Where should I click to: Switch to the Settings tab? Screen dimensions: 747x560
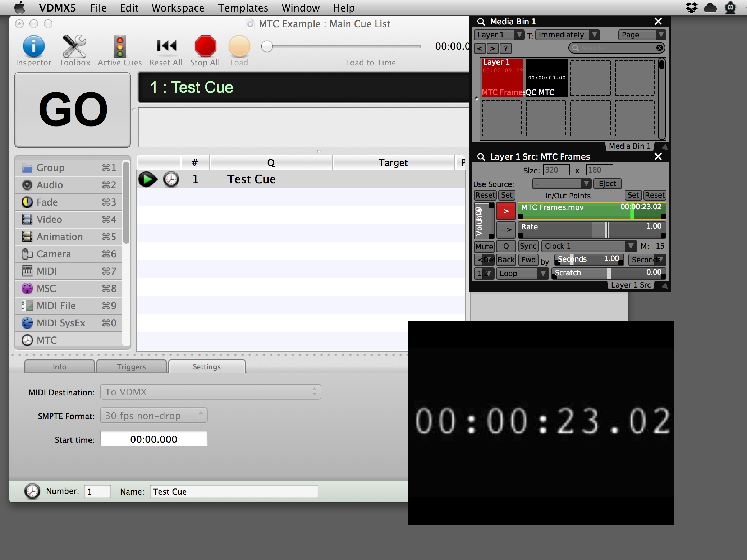207,367
